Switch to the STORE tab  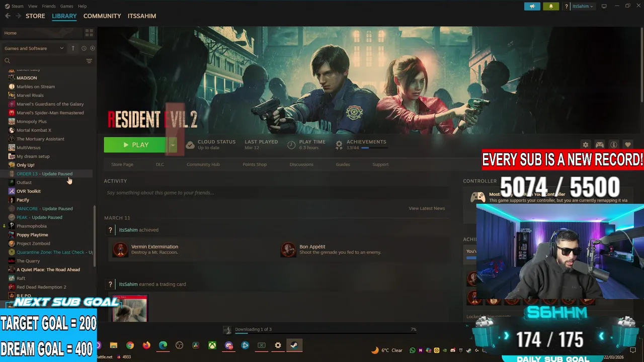(x=35, y=16)
